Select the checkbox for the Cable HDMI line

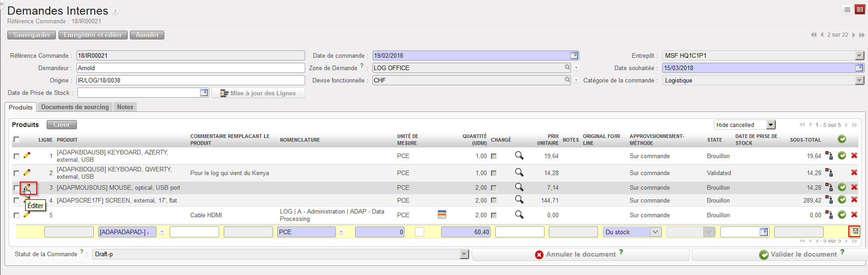[16, 215]
